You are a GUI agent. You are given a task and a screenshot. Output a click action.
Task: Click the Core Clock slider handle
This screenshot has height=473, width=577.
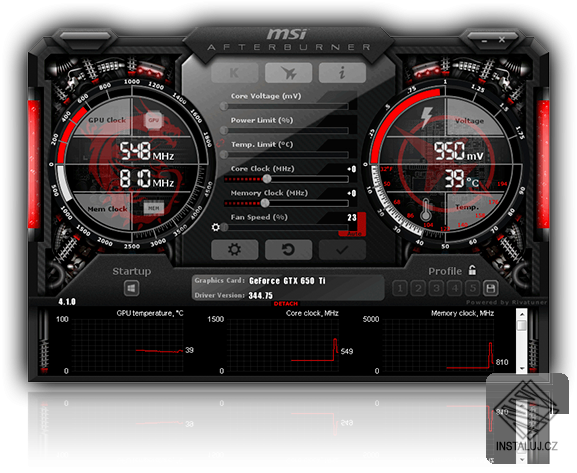pyautogui.click(x=267, y=179)
